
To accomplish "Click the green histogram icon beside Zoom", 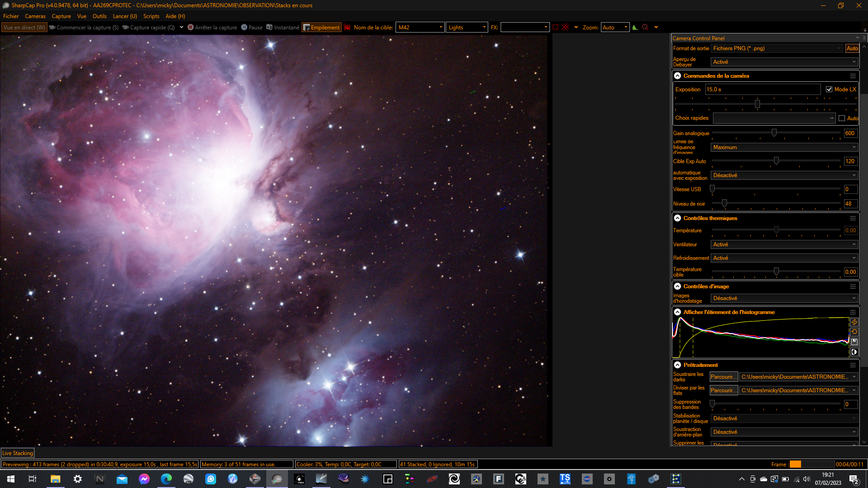I will pos(635,28).
